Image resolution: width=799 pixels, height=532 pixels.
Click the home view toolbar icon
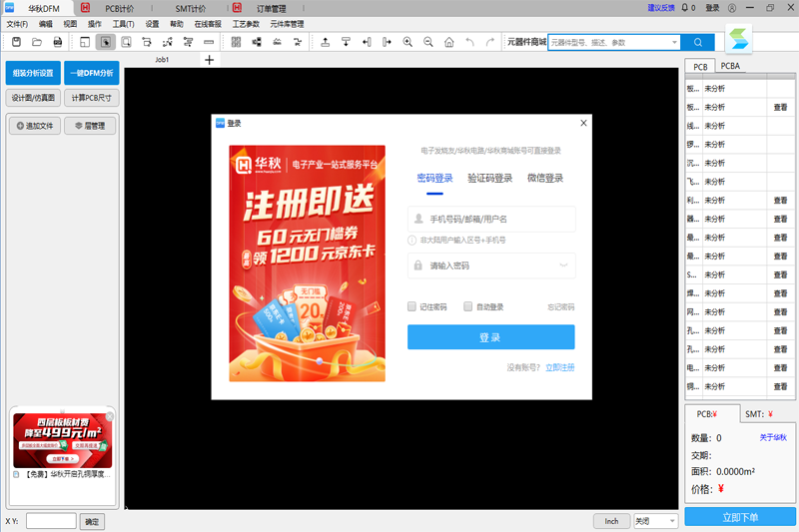click(448, 42)
